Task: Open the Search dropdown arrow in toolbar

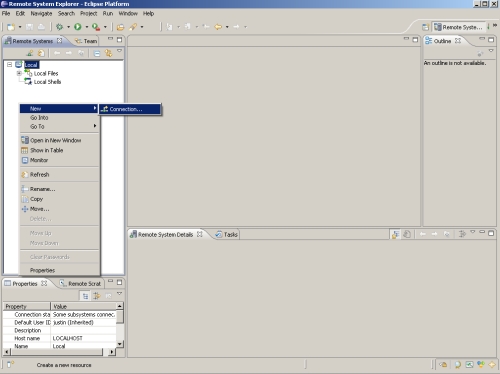Action: point(142,27)
